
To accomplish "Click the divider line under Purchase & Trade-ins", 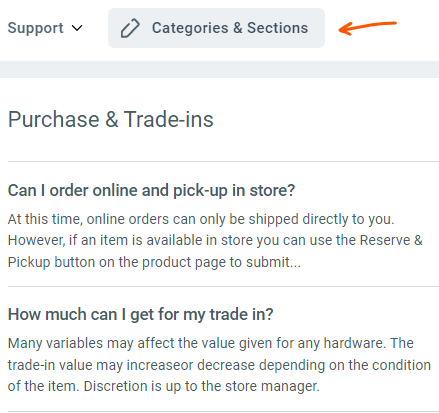I will pos(223,162).
